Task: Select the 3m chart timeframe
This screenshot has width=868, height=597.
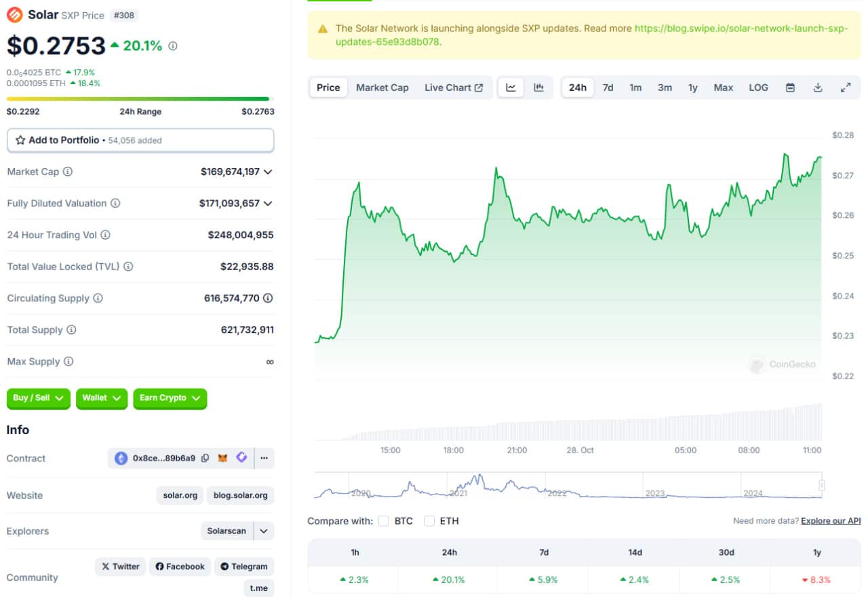Action: (665, 88)
